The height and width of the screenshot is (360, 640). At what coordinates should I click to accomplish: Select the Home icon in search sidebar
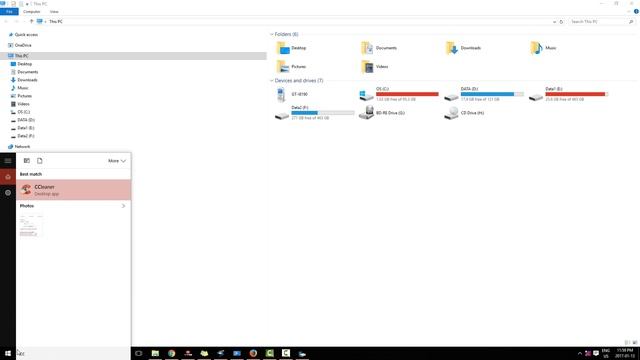pos(8,177)
